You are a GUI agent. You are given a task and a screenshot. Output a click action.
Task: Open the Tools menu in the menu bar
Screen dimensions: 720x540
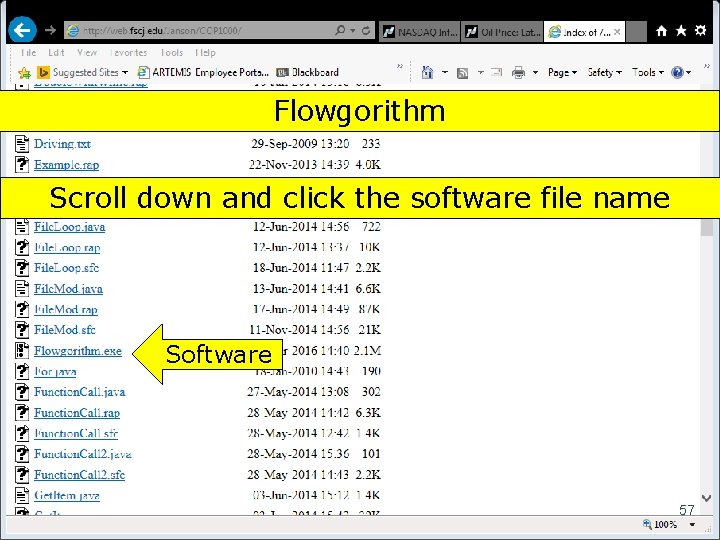pyautogui.click(x=171, y=53)
